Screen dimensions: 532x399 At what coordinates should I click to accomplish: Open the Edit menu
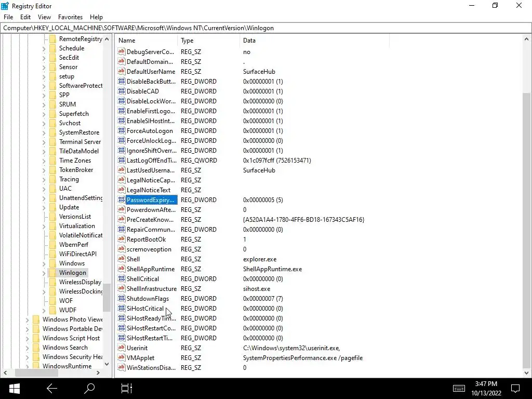25,17
